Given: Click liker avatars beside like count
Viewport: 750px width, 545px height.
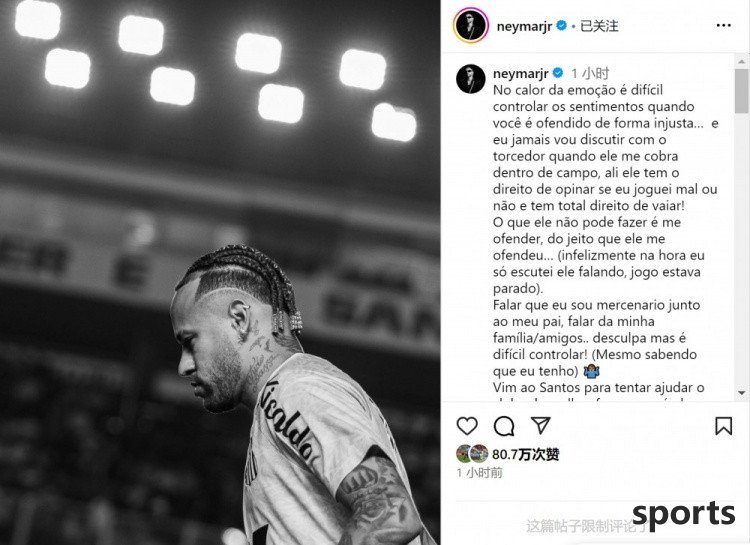Looking at the screenshot, I should pyautogui.click(x=472, y=454).
